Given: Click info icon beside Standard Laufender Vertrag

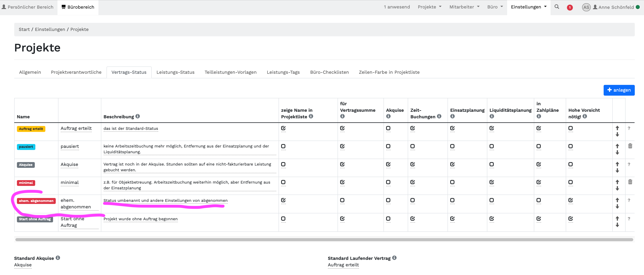Looking at the screenshot, I should tap(394, 258).
